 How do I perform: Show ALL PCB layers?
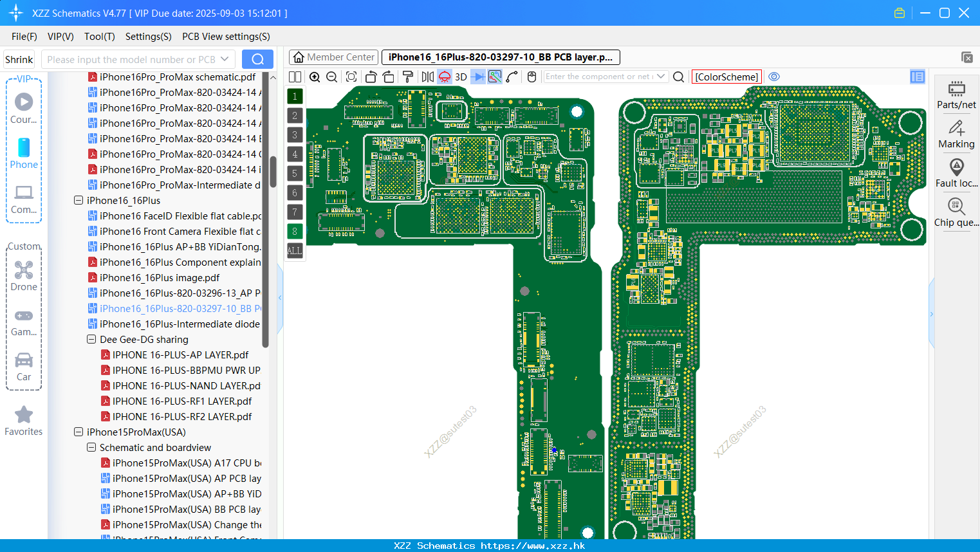[295, 251]
